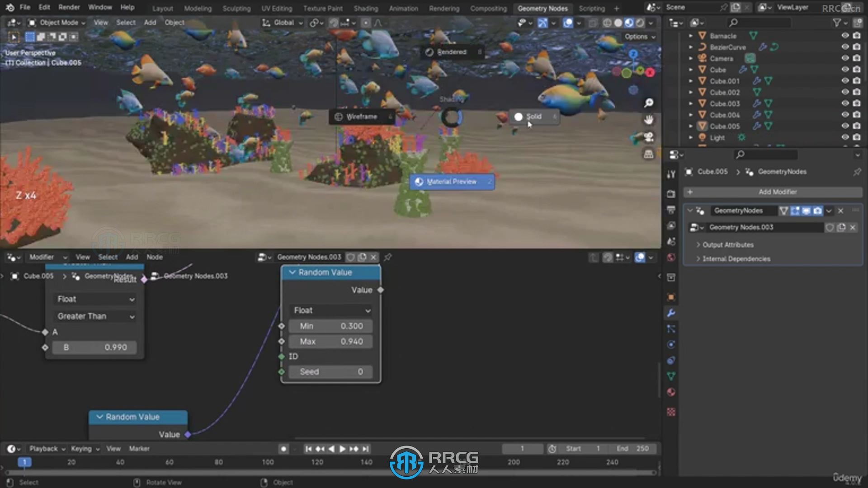Jump to last frame in timeline
The height and width of the screenshot is (488, 868).
(x=366, y=449)
